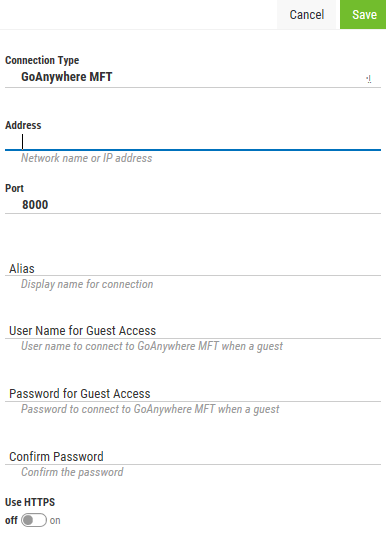
Task: Toggle the Use HTTPS switch
Action: [34, 520]
